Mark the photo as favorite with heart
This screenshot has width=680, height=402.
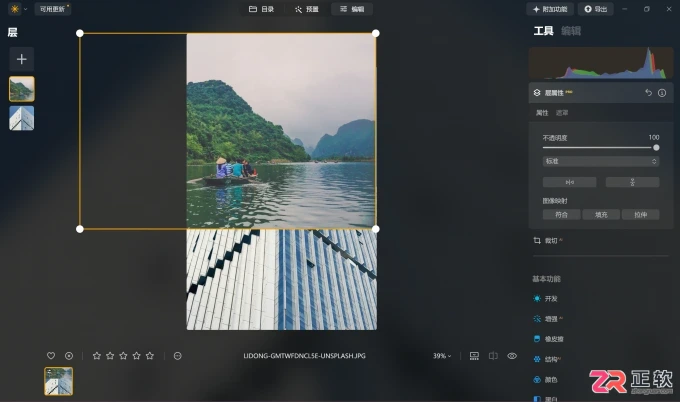coord(51,356)
